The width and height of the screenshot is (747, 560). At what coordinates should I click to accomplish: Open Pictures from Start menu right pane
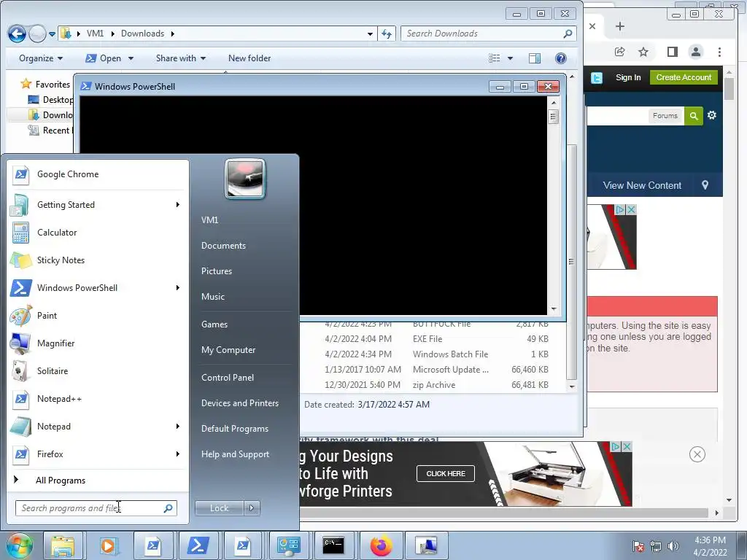pyautogui.click(x=216, y=271)
